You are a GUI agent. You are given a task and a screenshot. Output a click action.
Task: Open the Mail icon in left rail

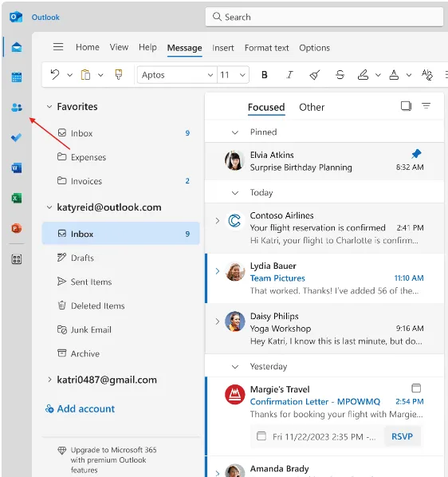pyautogui.click(x=17, y=47)
